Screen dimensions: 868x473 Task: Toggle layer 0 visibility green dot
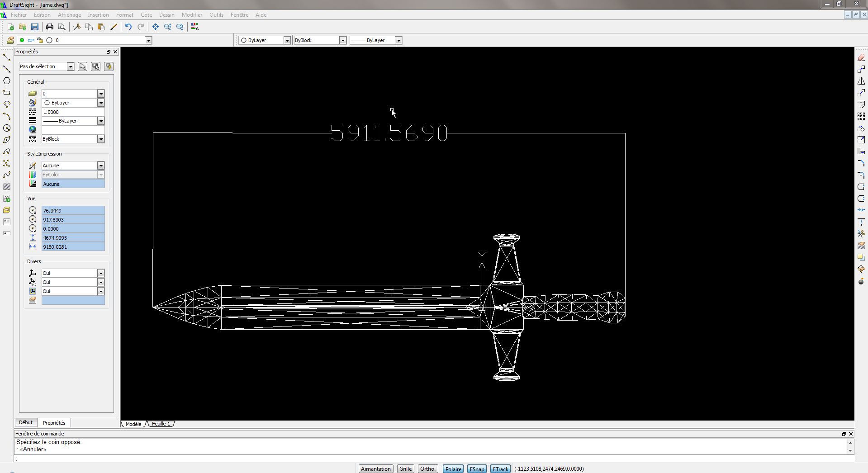[x=22, y=40]
